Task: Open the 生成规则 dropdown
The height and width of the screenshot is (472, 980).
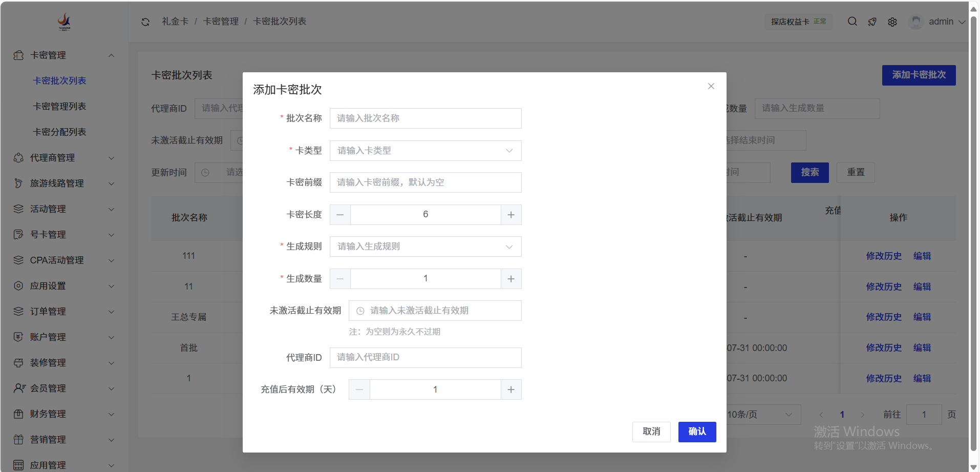Action: point(425,247)
